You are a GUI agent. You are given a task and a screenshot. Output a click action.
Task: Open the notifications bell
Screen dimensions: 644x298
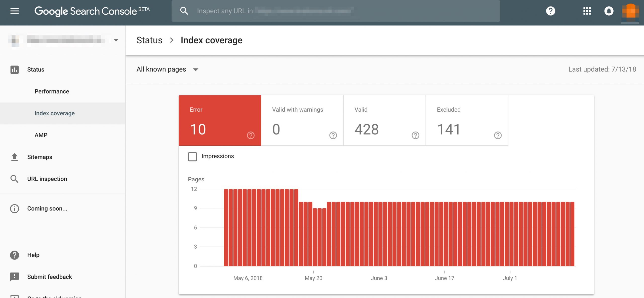609,11
